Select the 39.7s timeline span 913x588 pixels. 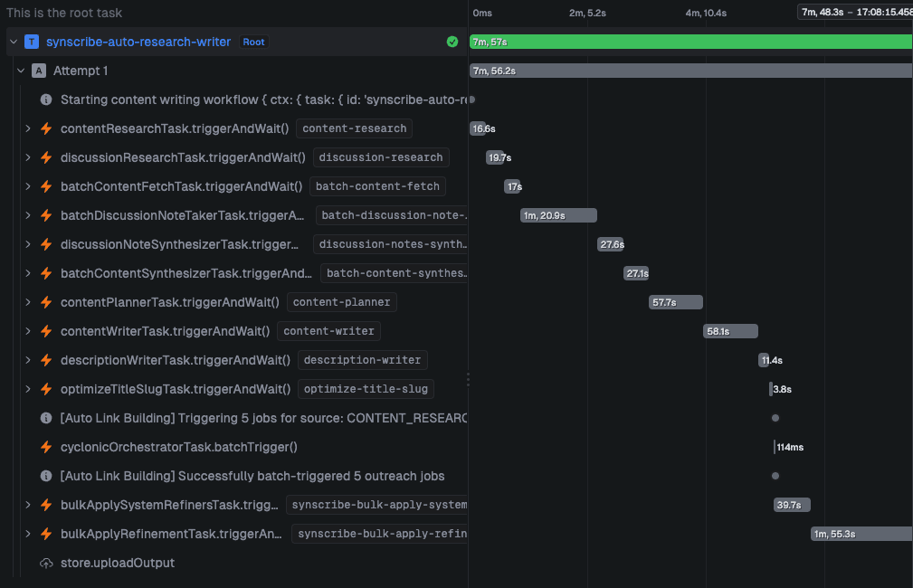point(792,505)
